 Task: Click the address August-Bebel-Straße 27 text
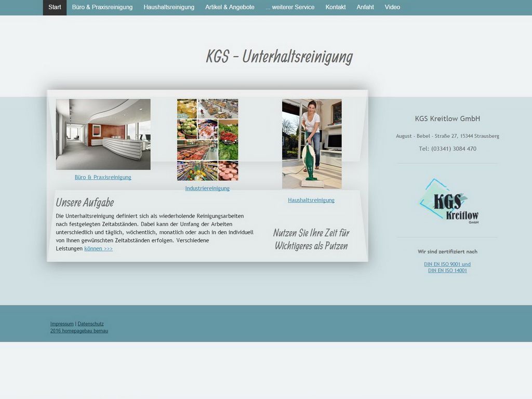coord(447,136)
